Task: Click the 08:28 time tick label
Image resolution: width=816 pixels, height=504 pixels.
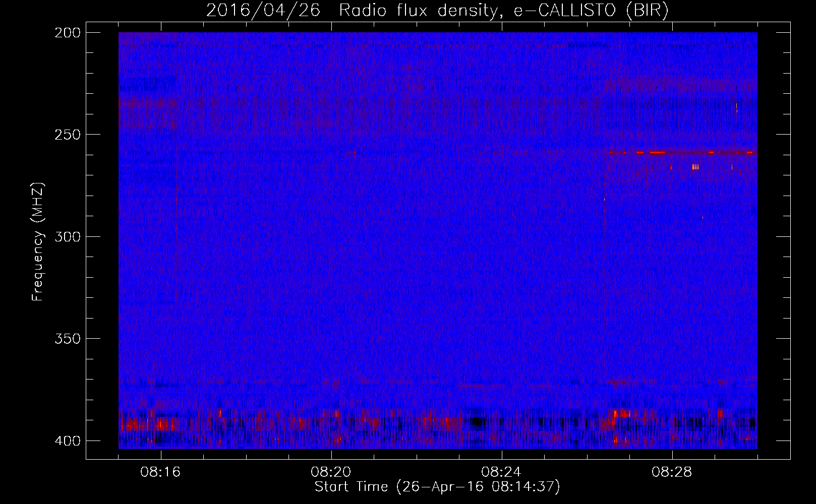Action: (x=672, y=472)
